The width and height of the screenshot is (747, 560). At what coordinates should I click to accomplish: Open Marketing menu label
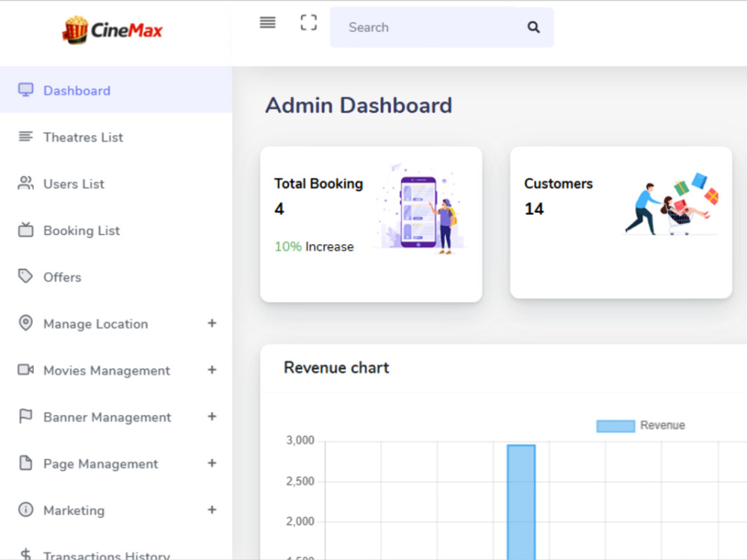pos(74,511)
